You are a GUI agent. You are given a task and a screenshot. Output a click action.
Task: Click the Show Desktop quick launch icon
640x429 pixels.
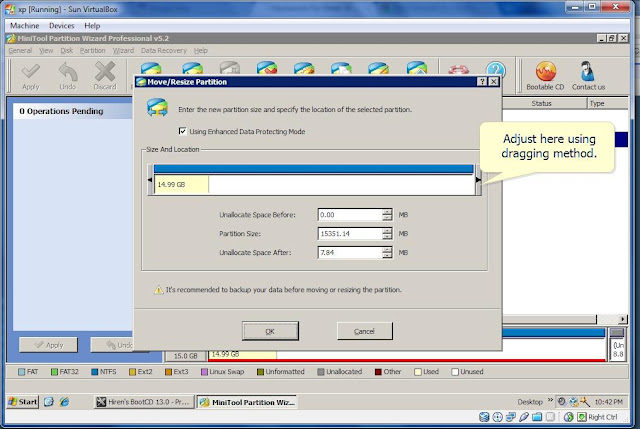click(49, 402)
